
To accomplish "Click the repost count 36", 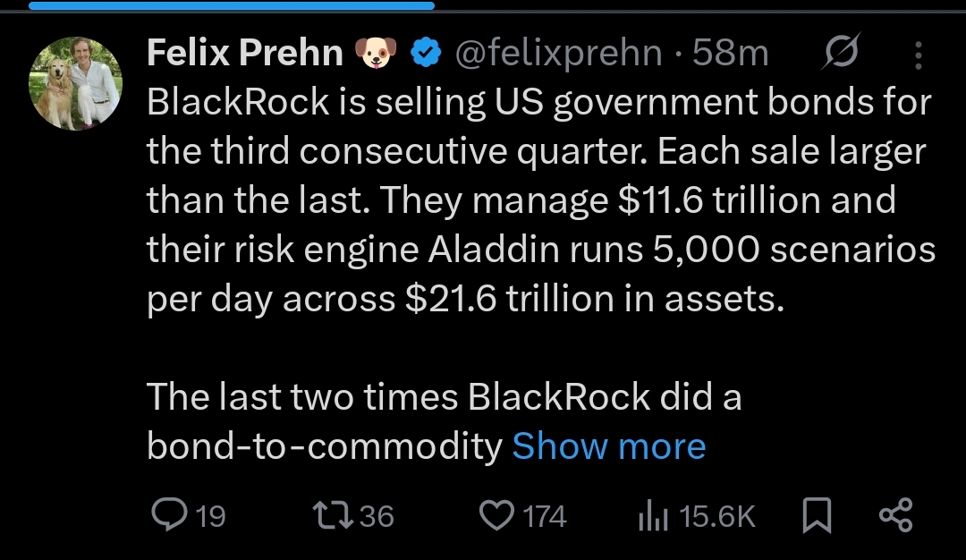I will pos(376,516).
